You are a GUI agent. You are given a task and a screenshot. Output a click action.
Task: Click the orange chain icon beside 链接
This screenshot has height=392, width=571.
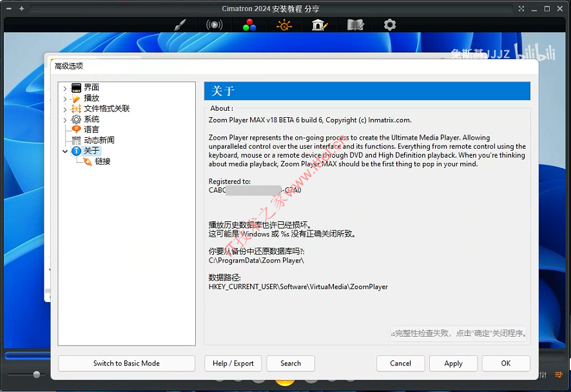click(88, 162)
